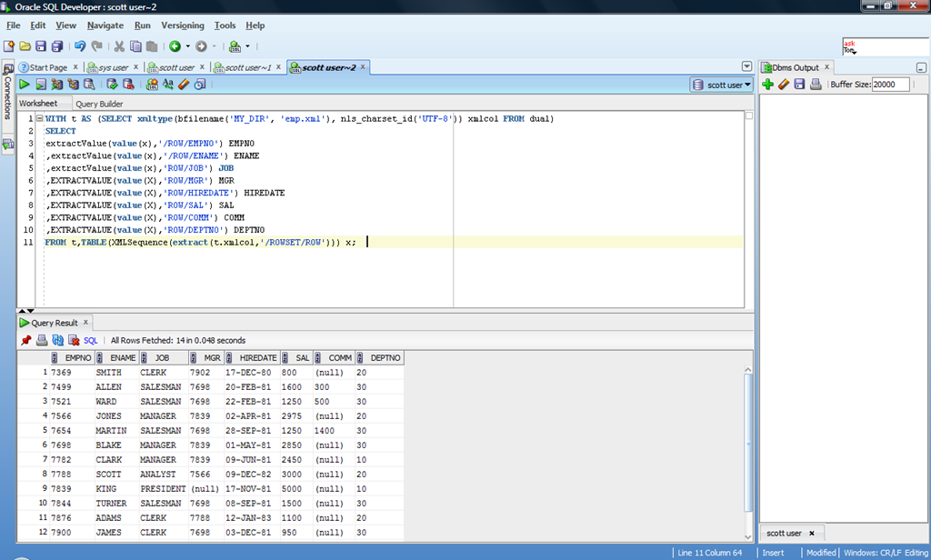This screenshot has width=931, height=560.
Task: Click the Autotrace icon
Action: [x=57, y=85]
